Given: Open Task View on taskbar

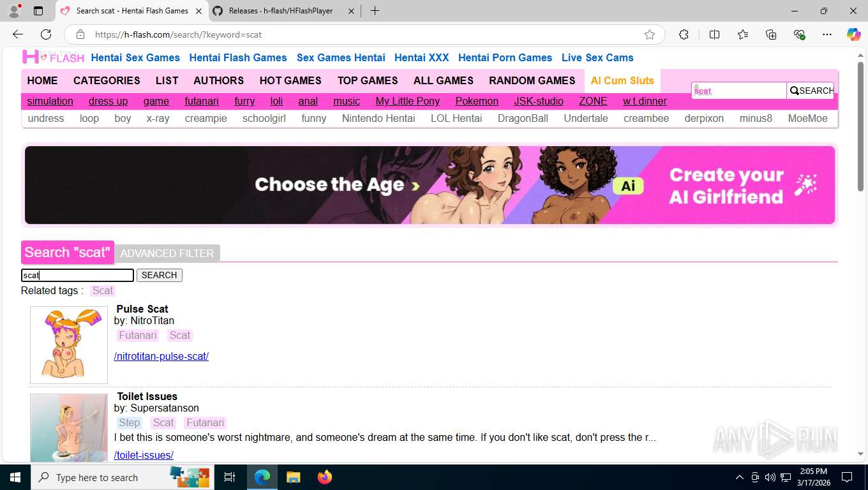Looking at the screenshot, I should (x=230, y=477).
